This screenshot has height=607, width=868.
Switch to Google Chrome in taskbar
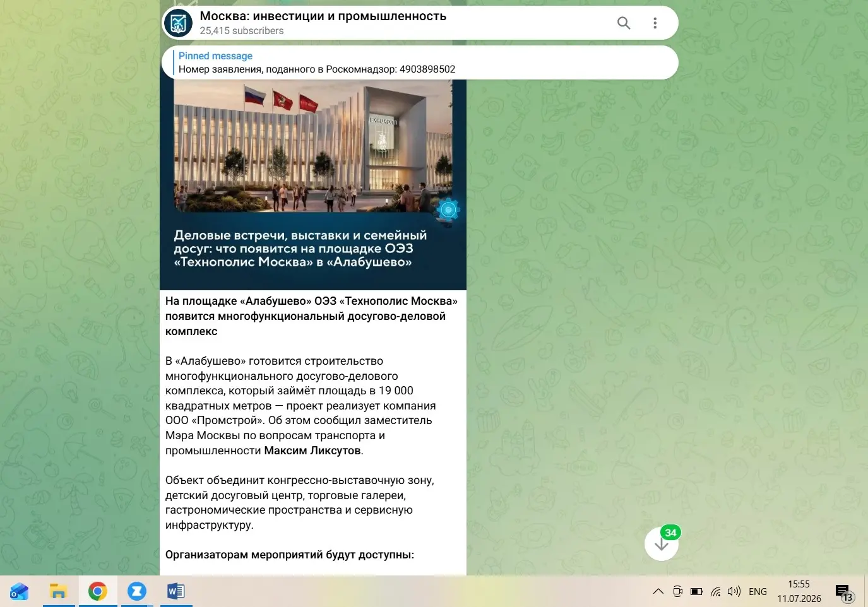[98, 591]
